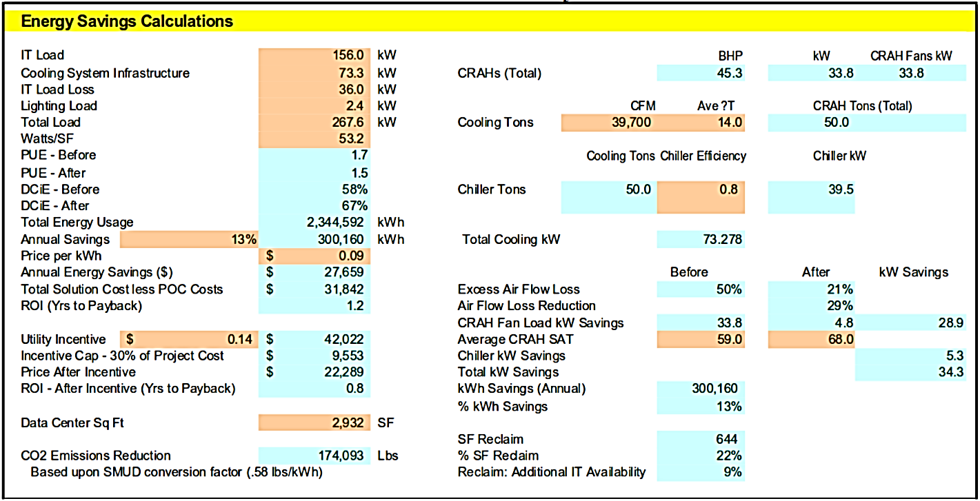Select the Watts/SF cell showing 53.2
The width and height of the screenshot is (980, 501).
tap(314, 139)
